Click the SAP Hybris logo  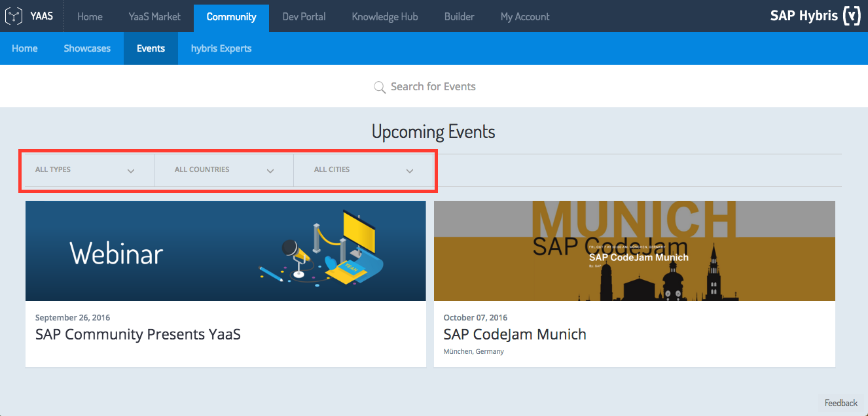click(815, 16)
